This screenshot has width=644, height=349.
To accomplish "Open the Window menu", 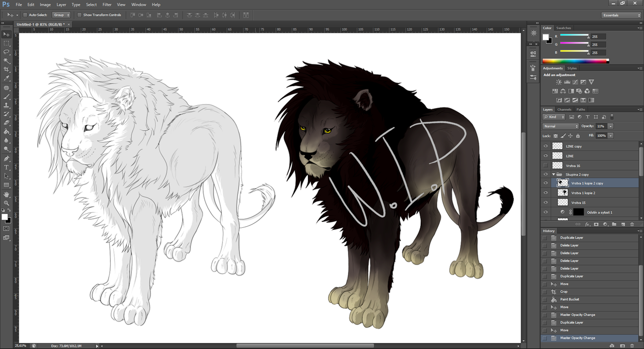I will point(139,5).
